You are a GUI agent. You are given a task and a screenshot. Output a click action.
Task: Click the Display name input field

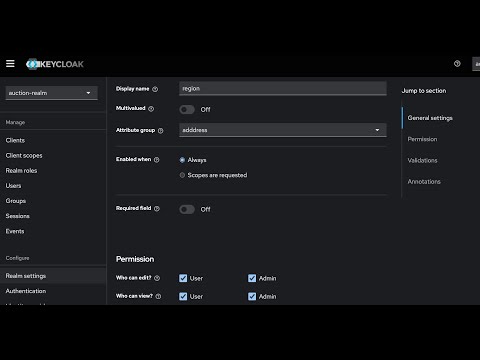tap(283, 89)
